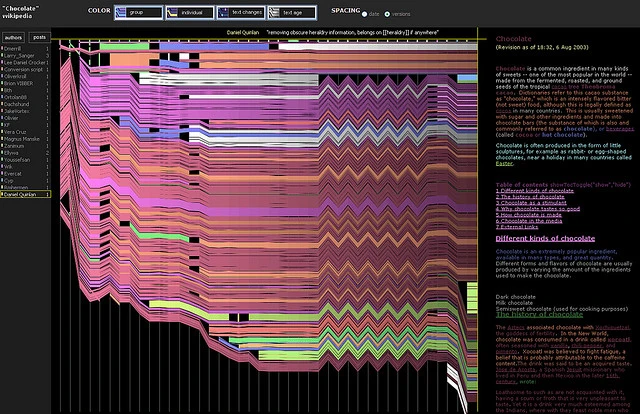Select author Zanimum
The height and width of the screenshot is (414, 640).
(x=25, y=146)
